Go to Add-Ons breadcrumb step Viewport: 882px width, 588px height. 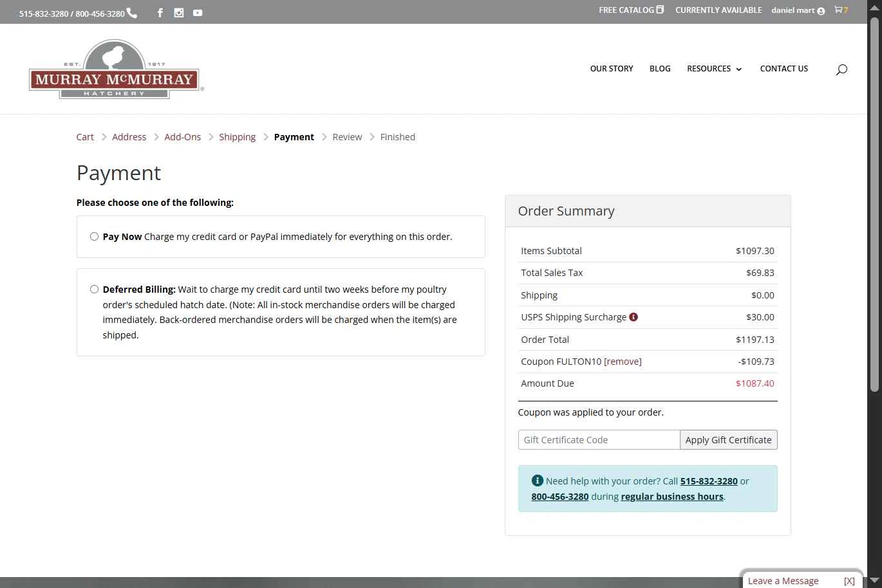[182, 137]
